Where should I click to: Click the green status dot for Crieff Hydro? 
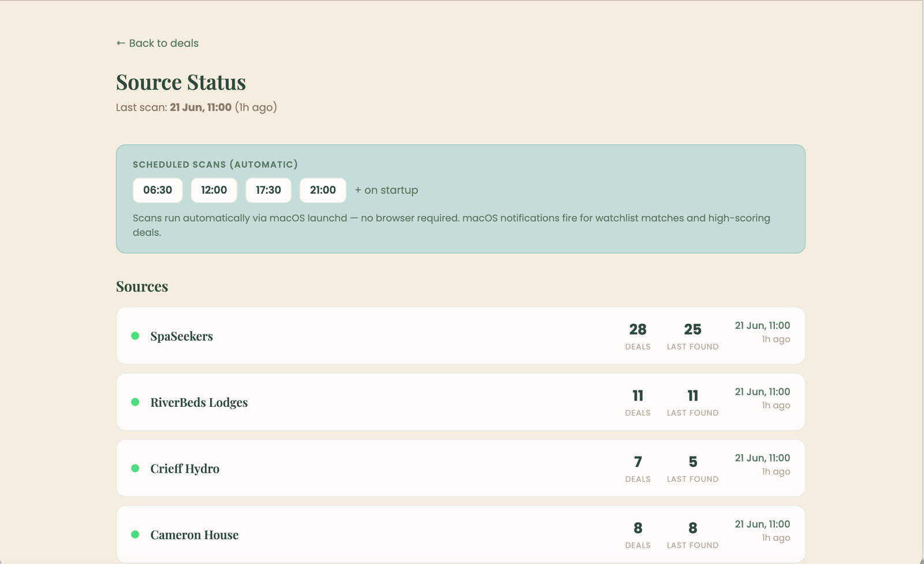tap(135, 468)
